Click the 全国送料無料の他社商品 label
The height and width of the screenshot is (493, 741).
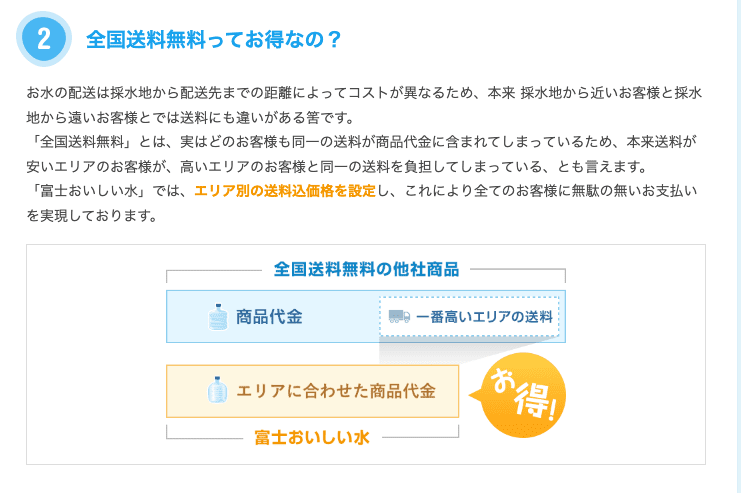[x=366, y=269]
